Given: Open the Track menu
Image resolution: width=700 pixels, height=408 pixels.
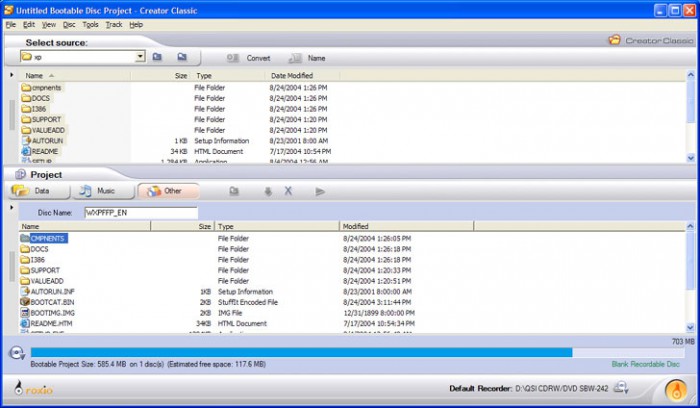Looking at the screenshot, I should click(x=114, y=25).
